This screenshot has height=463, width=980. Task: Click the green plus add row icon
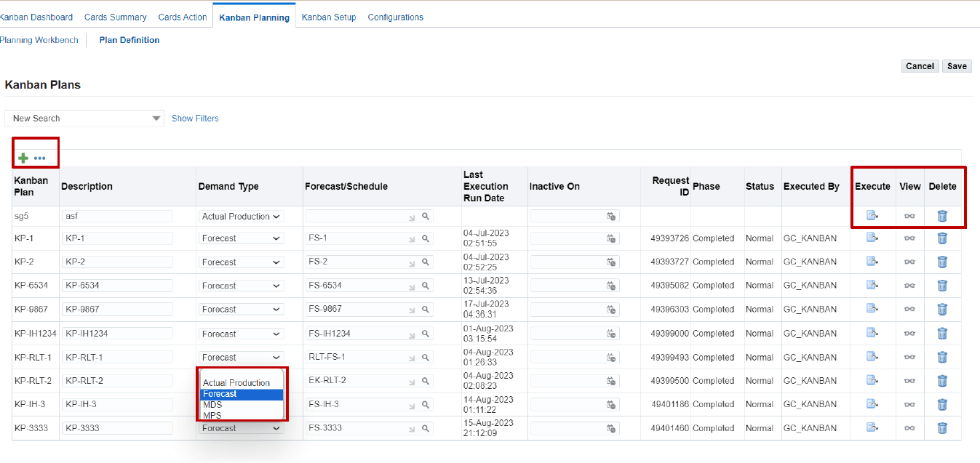[x=23, y=158]
